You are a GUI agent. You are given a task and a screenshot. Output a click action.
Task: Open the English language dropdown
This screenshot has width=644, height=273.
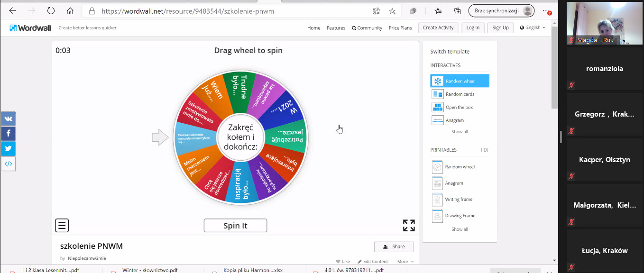click(x=533, y=27)
